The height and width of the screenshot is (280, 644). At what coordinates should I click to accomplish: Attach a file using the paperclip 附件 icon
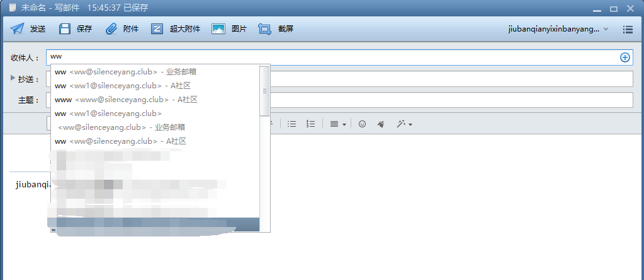pyautogui.click(x=111, y=29)
